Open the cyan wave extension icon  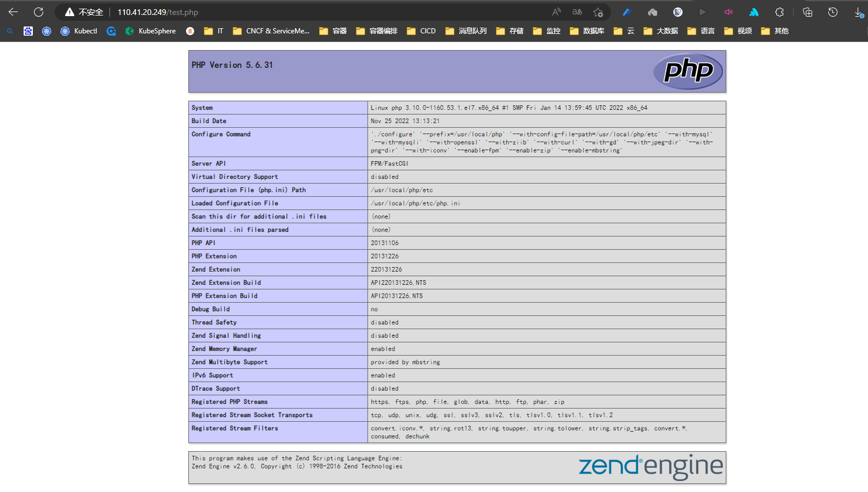pos(754,12)
